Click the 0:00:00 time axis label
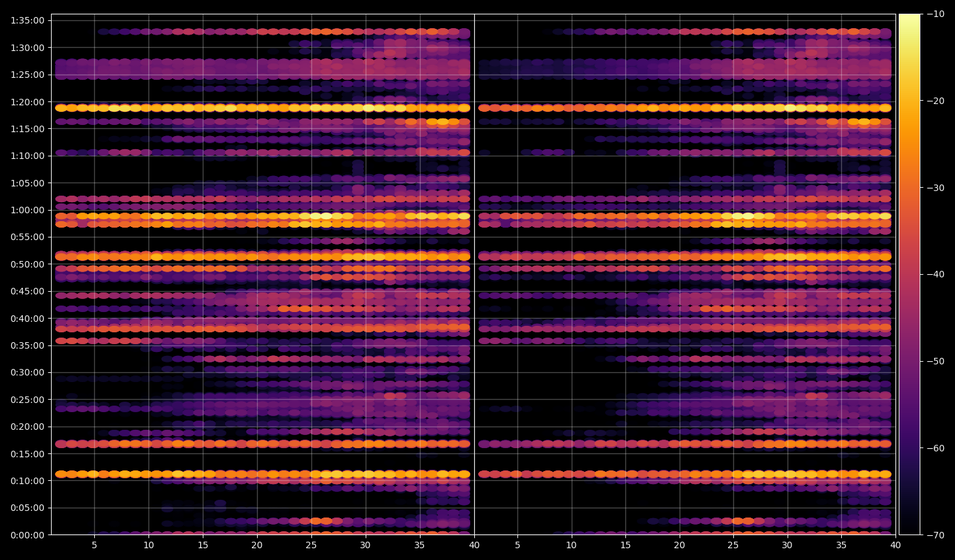 click(27, 535)
